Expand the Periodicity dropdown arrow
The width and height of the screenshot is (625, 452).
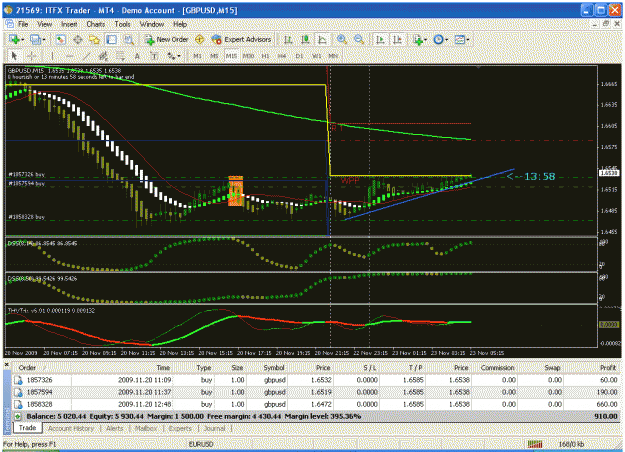pos(446,39)
